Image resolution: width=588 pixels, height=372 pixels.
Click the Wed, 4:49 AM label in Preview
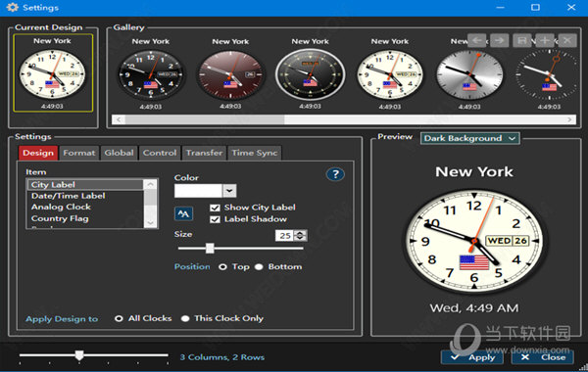474,308
